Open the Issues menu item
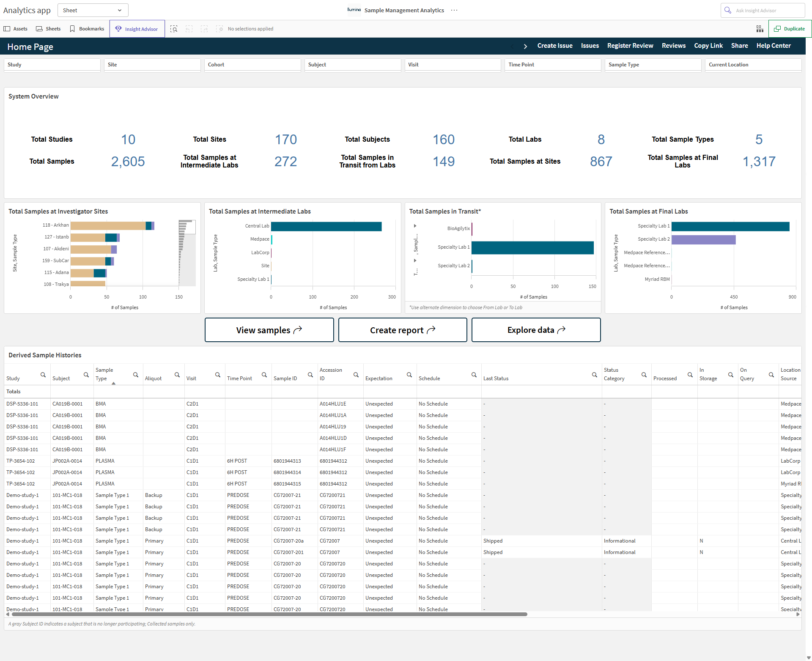812x661 pixels. click(590, 46)
